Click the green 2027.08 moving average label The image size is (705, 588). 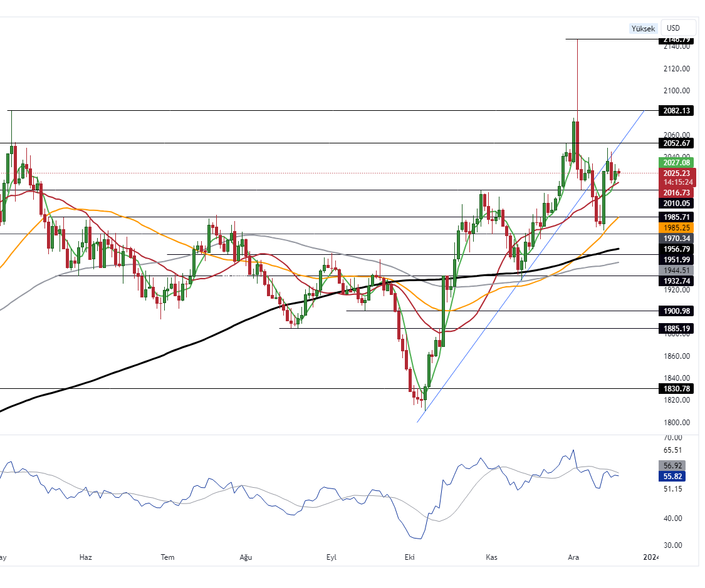[x=676, y=163]
